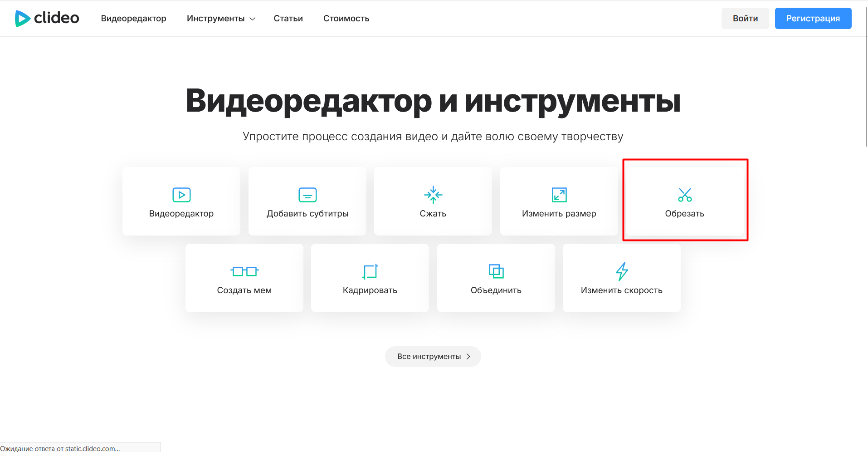The height and width of the screenshot is (452, 868).
Task: Expand Все инструменты with its arrow
Action: click(x=469, y=356)
